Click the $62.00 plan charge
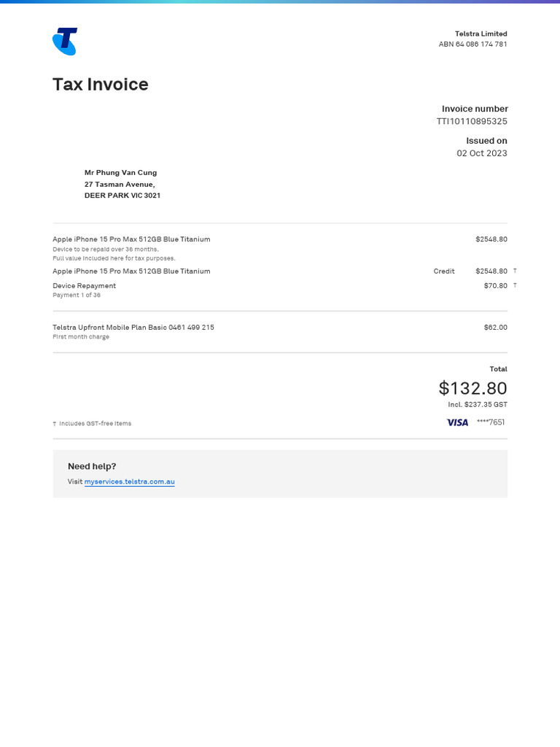Screen dimensions: 560x747 pyautogui.click(x=495, y=328)
